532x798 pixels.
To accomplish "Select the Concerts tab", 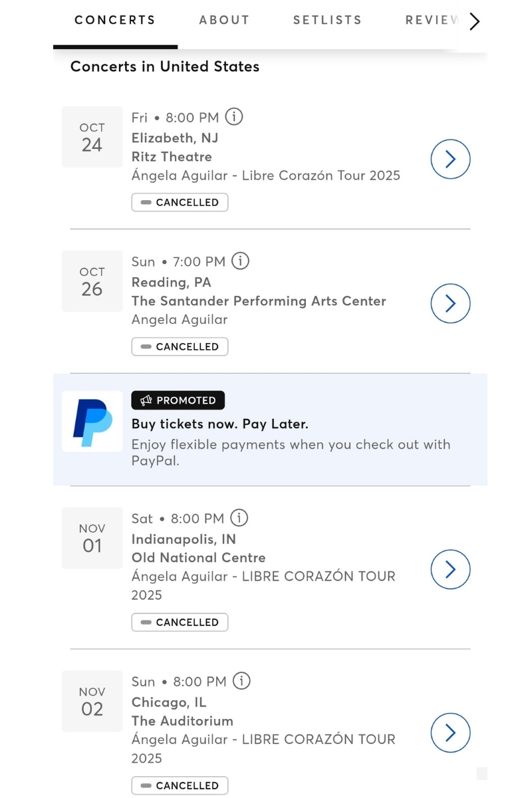I will [115, 20].
